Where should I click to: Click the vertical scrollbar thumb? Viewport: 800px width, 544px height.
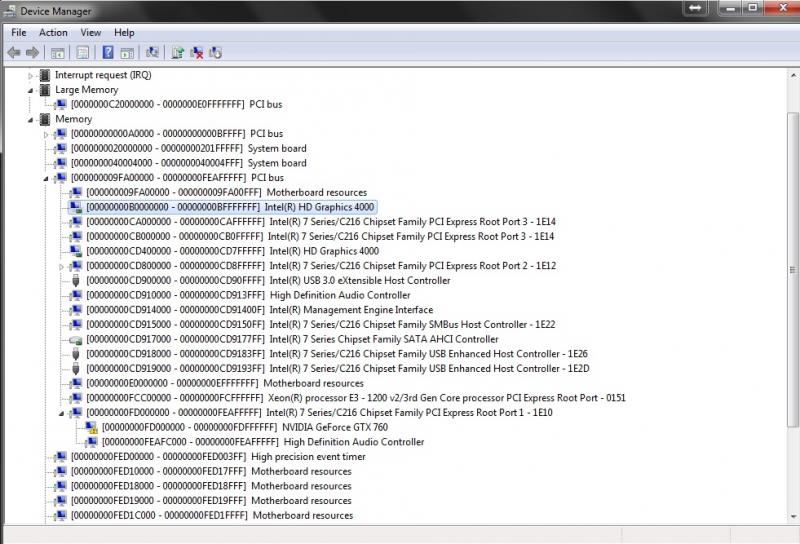coord(793,269)
